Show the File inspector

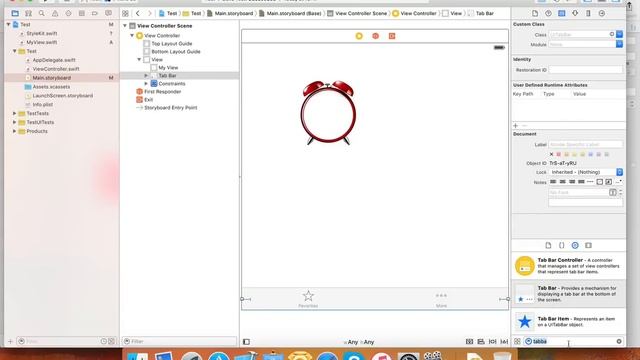tap(535, 13)
